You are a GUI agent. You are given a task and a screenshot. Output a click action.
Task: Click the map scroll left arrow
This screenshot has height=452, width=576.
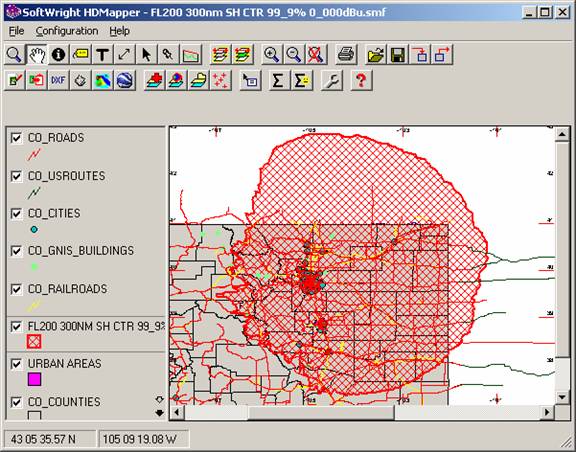click(177, 412)
